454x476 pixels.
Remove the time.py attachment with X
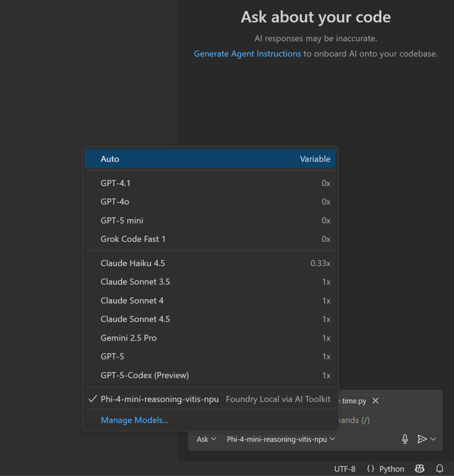point(375,401)
